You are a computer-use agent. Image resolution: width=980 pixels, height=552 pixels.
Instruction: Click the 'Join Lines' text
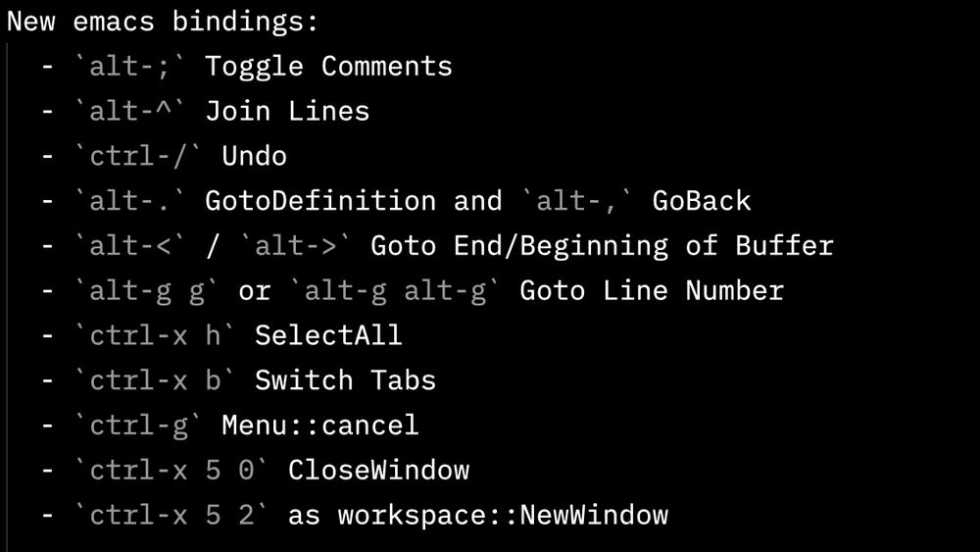pyautogui.click(x=287, y=111)
